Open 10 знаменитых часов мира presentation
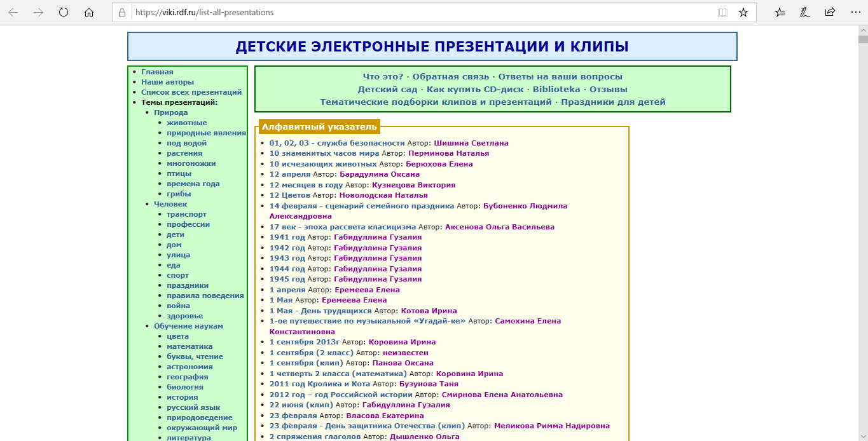The width and height of the screenshot is (868, 441). click(x=324, y=154)
